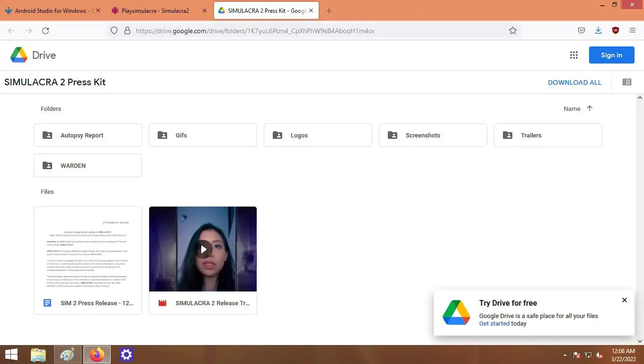Image resolution: width=644 pixels, height=364 pixels.
Task: Bookmark this page with the star
Action: click(x=513, y=31)
